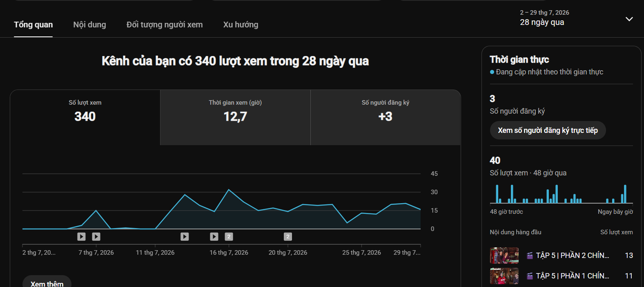Click the 25 thg 7, 2026 axis label
This screenshot has width=644, height=287.
[361, 253]
